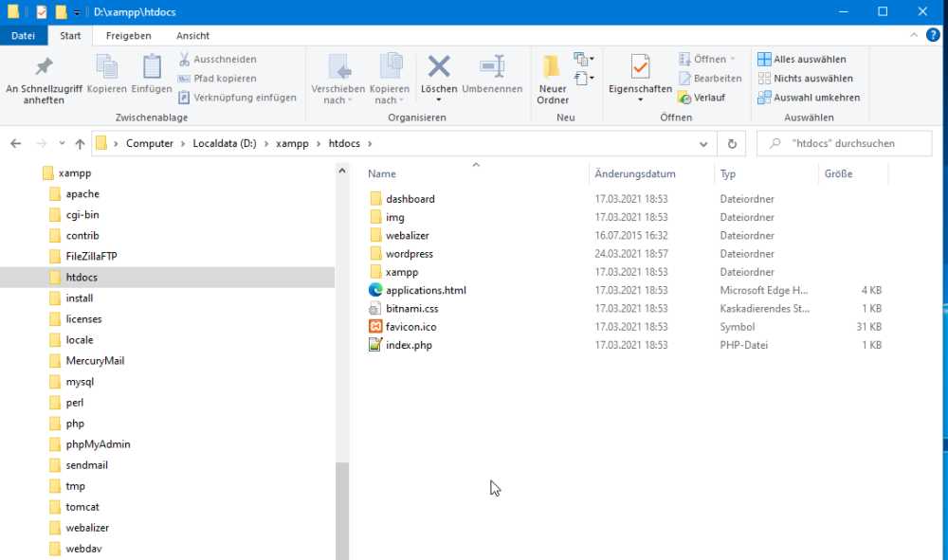Click htdocs in the address breadcrumb
The width and height of the screenshot is (948, 560).
click(344, 143)
